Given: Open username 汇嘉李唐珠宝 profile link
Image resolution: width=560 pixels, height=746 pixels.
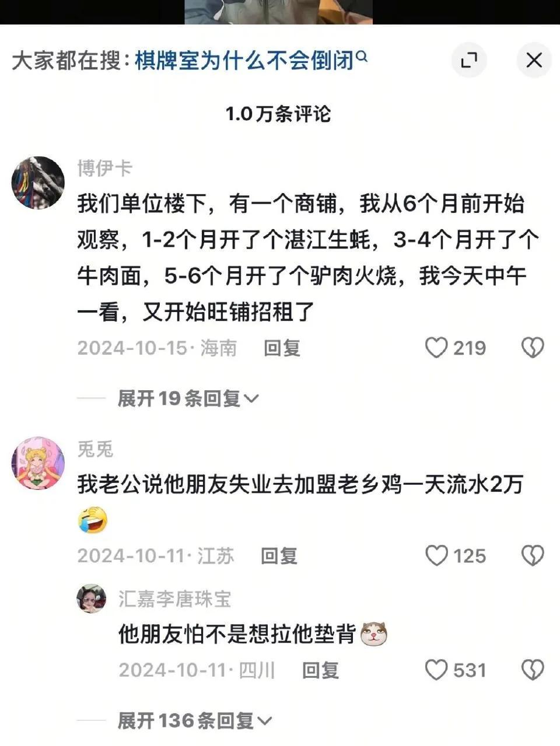Looking at the screenshot, I should (175, 599).
